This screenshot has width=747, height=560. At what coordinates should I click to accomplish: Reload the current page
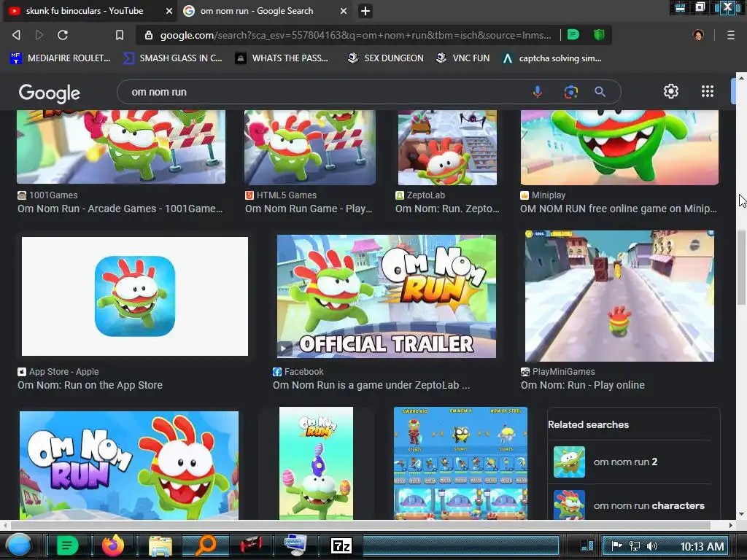(x=63, y=35)
